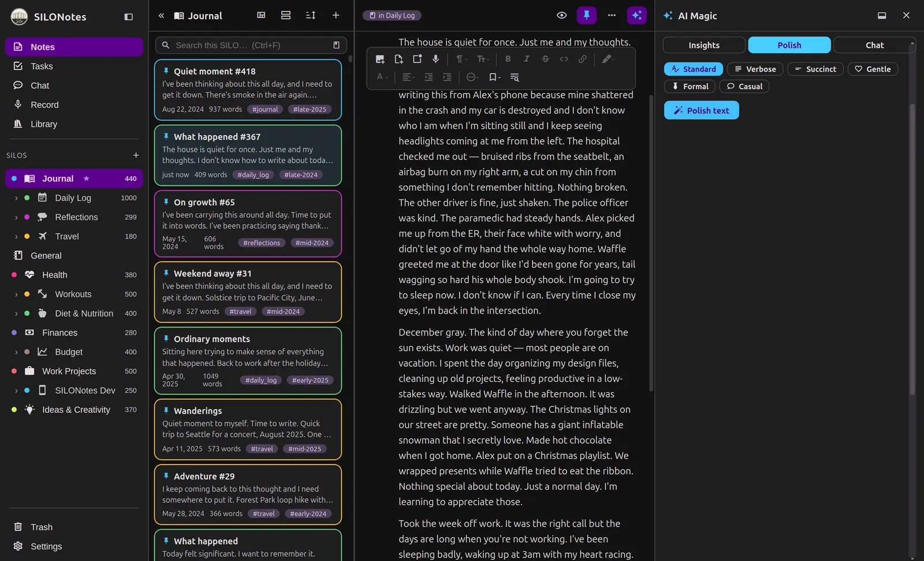
Task: Open the more inserts dropdown
Action: (472, 77)
